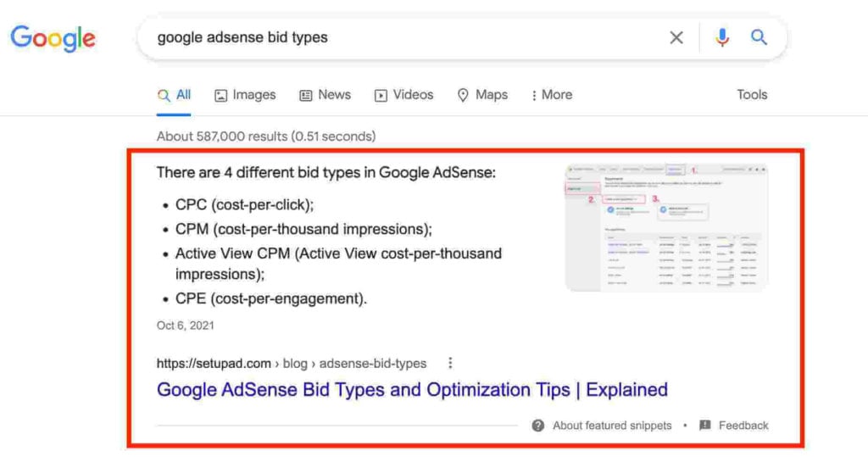Screen dimensions: 868x457
Task: Open the More search categories menu
Action: [551, 95]
